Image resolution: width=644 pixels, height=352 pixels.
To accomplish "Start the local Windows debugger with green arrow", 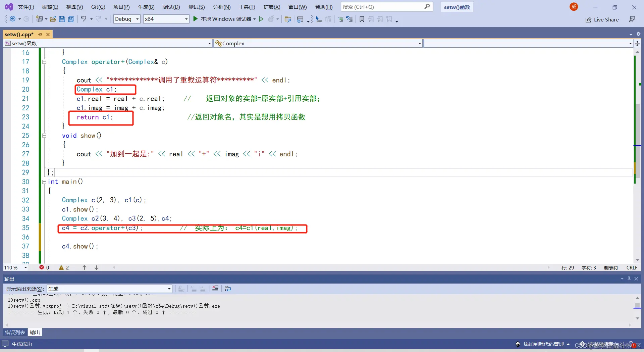I will (196, 19).
